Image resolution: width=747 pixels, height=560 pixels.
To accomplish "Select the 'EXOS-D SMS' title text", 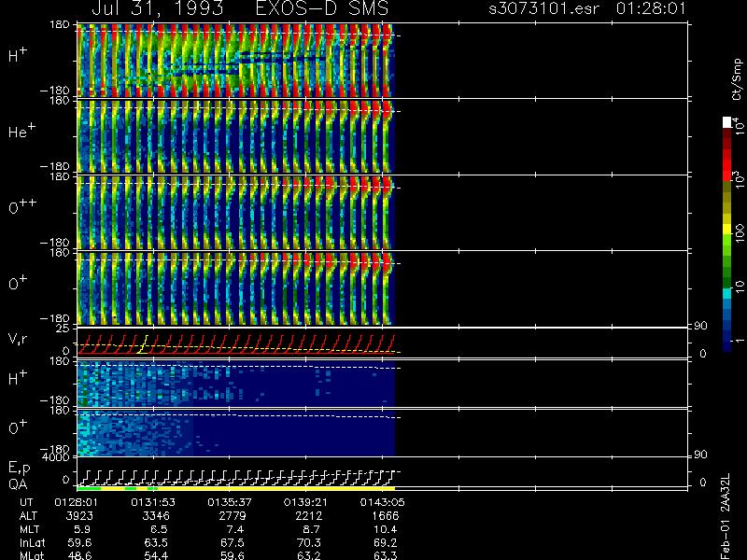I will (322, 8).
